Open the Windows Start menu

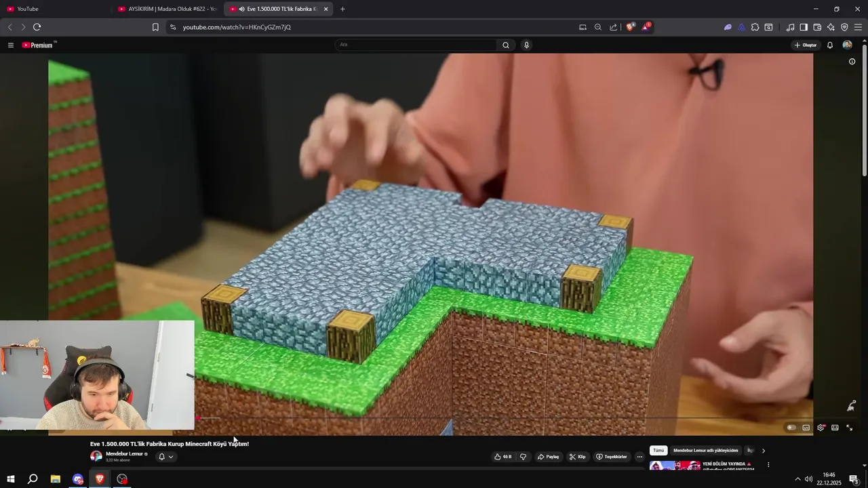tap(11, 479)
